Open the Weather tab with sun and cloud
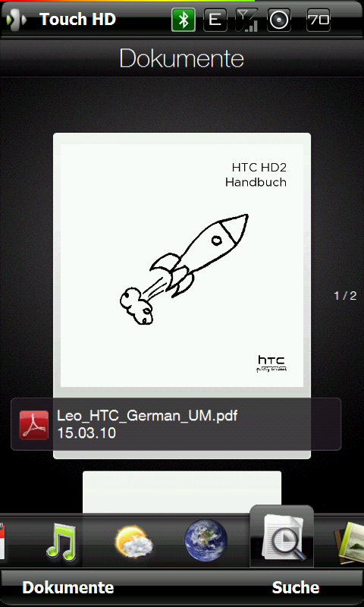The height and width of the screenshot is (607, 364). [133, 542]
